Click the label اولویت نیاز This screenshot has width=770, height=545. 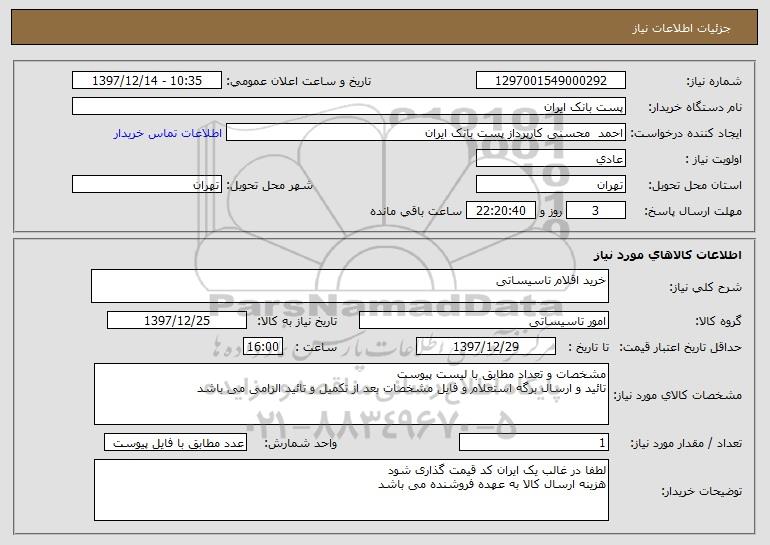point(714,159)
